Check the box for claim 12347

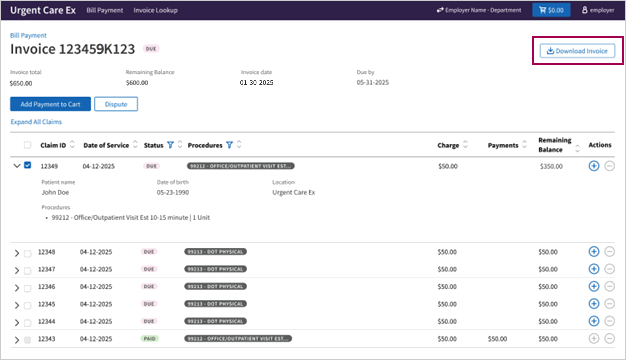tap(28, 271)
